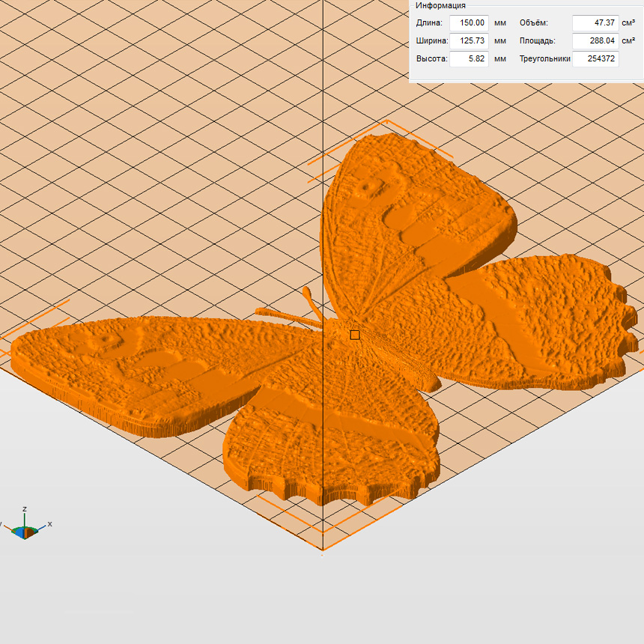Select the small square marker at butterfly center
Image resolution: width=644 pixels, height=644 pixels.
coord(355,335)
